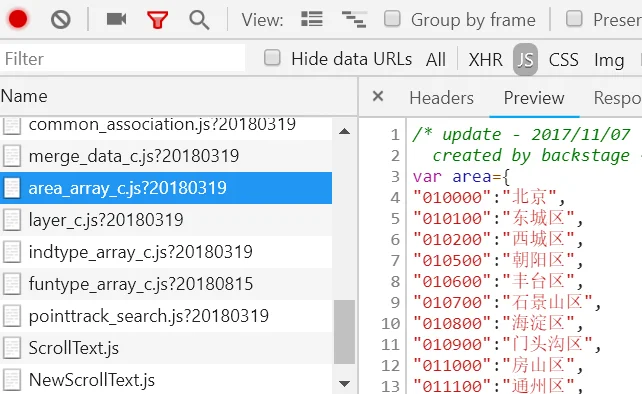Open the Response tab
This screenshot has width=642, height=394.
tap(617, 98)
